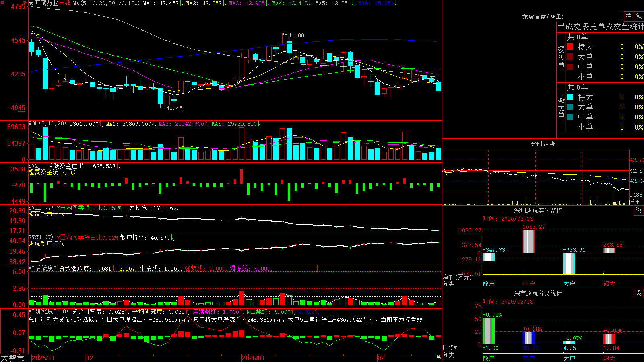Screen dimensions: 644x362
Task: Click the teal 大单 sell order swatch
Action: tap(570, 107)
